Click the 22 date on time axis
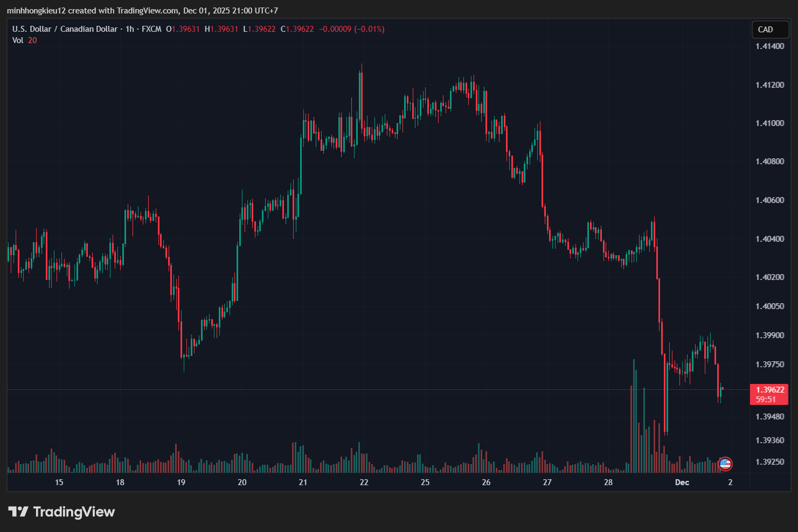 [x=364, y=482]
